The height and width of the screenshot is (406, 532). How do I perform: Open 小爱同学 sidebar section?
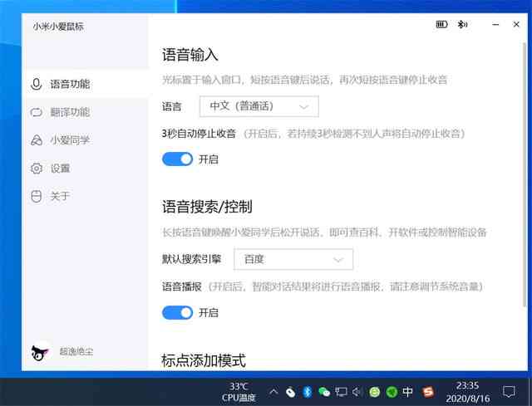click(86, 140)
